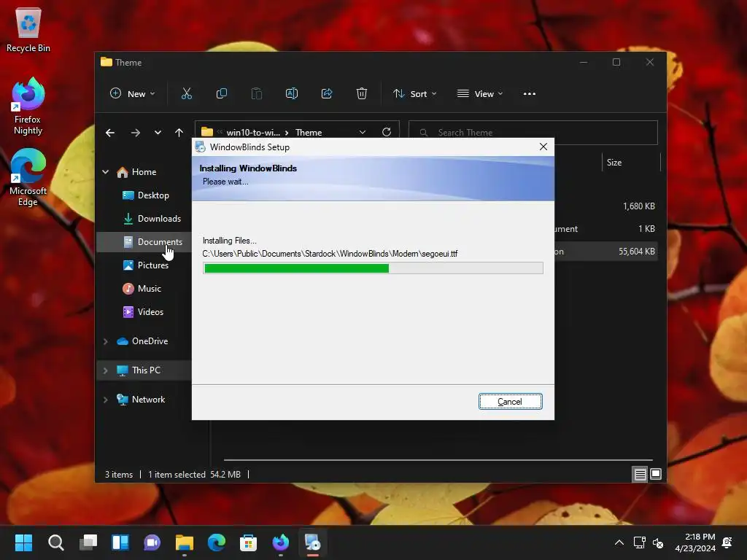Click Cancel in WindowBlinds Setup
Screen dimensions: 747x560
(510, 402)
